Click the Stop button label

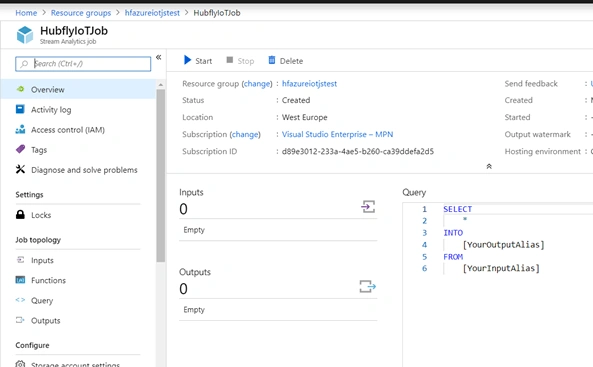pyautogui.click(x=245, y=61)
